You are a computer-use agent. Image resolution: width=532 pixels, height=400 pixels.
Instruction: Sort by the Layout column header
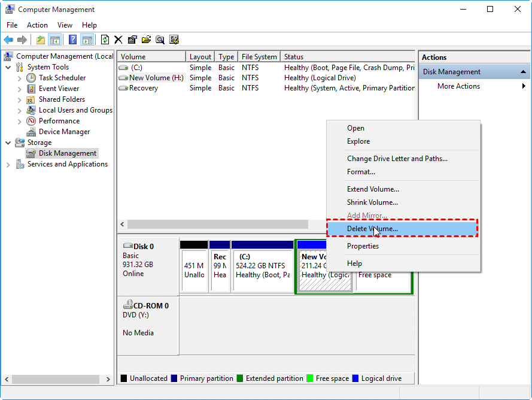200,57
